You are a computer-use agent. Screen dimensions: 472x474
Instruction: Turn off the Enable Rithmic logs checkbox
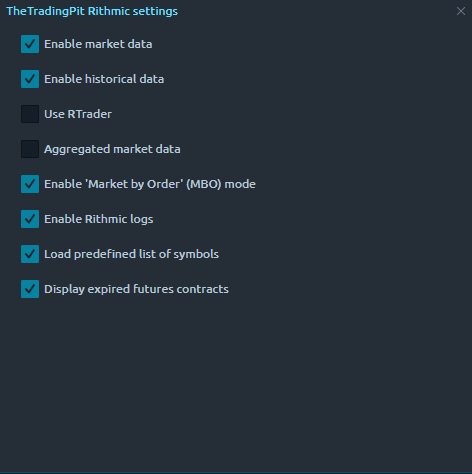coord(30,219)
